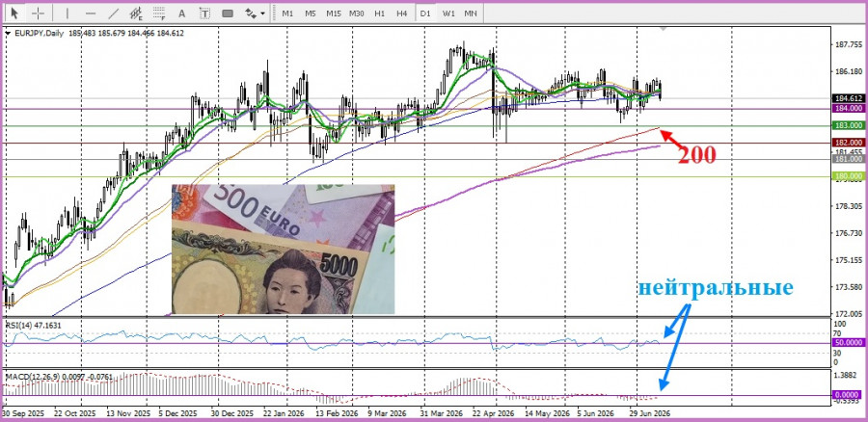Activate the Crosshair tool

pyautogui.click(x=39, y=13)
